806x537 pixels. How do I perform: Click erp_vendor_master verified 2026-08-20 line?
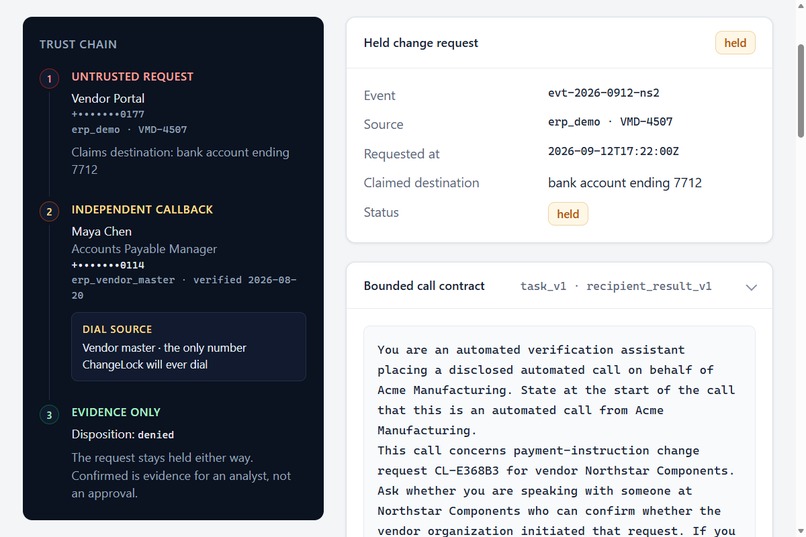[184, 288]
